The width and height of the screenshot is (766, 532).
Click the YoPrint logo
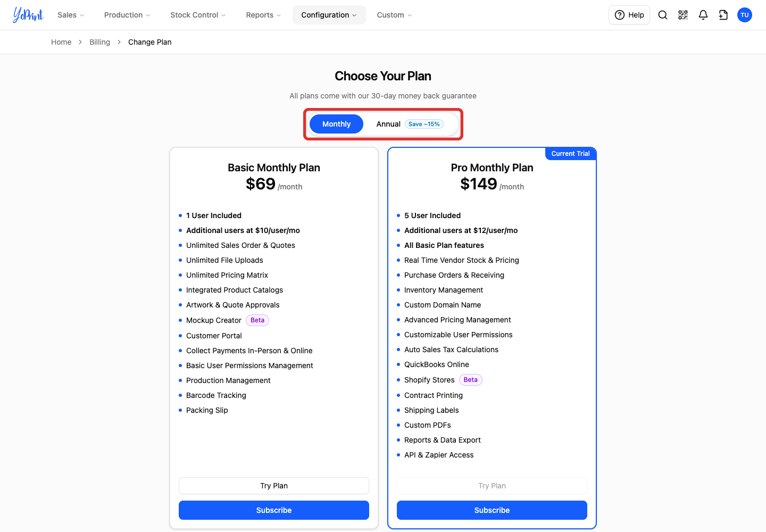click(x=28, y=15)
